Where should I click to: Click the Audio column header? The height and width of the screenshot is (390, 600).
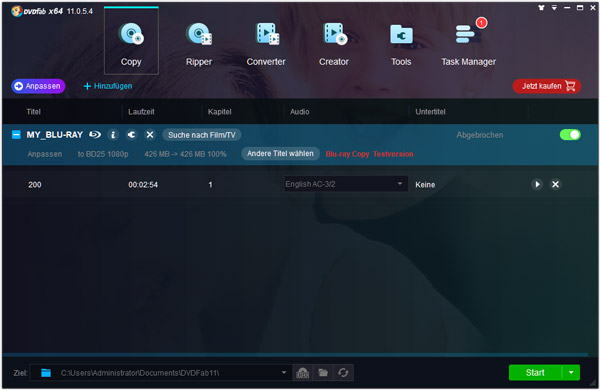click(300, 112)
